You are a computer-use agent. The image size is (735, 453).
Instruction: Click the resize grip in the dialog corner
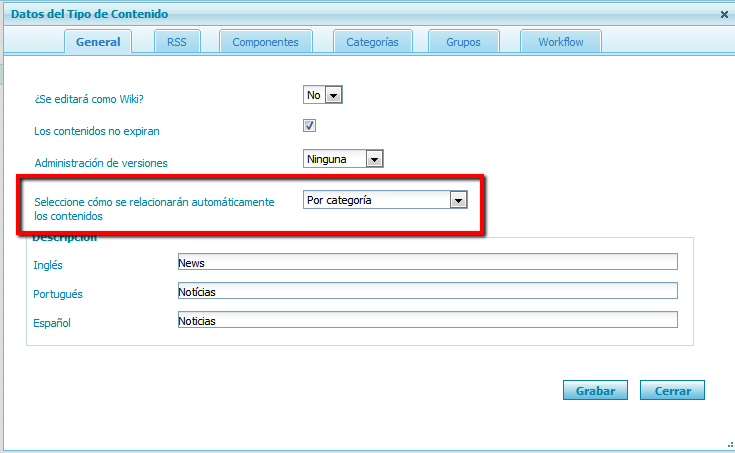(x=728, y=446)
